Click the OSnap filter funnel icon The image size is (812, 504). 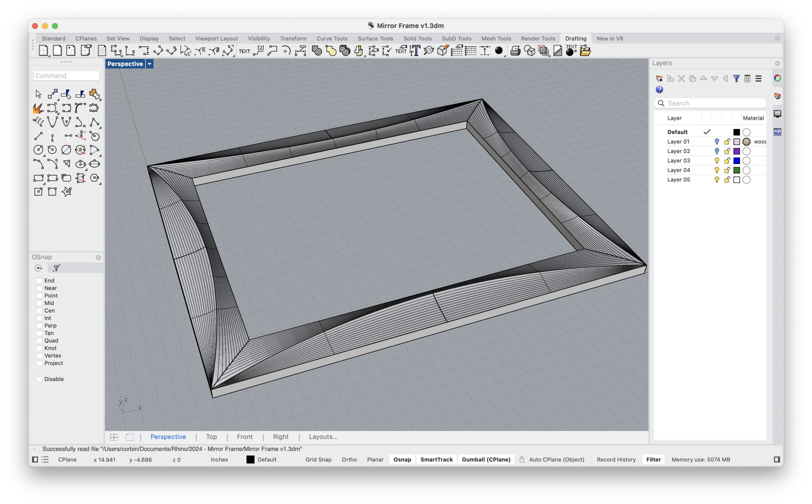pyautogui.click(x=56, y=268)
